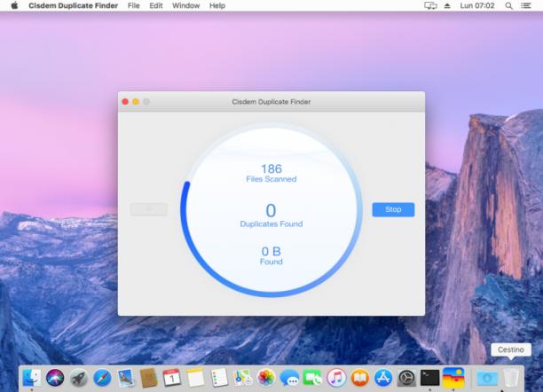This screenshot has width=543, height=392.
Task: Open Photos pinwheel icon in Dock
Action: click(x=266, y=378)
